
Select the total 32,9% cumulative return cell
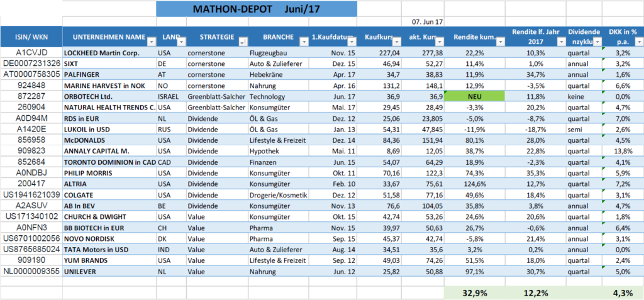[474, 293]
